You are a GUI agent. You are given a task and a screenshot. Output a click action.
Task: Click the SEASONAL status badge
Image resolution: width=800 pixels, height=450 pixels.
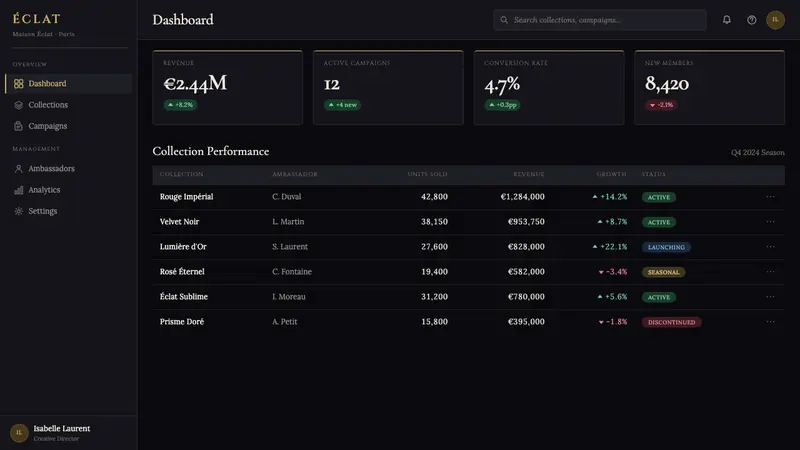[x=663, y=272]
